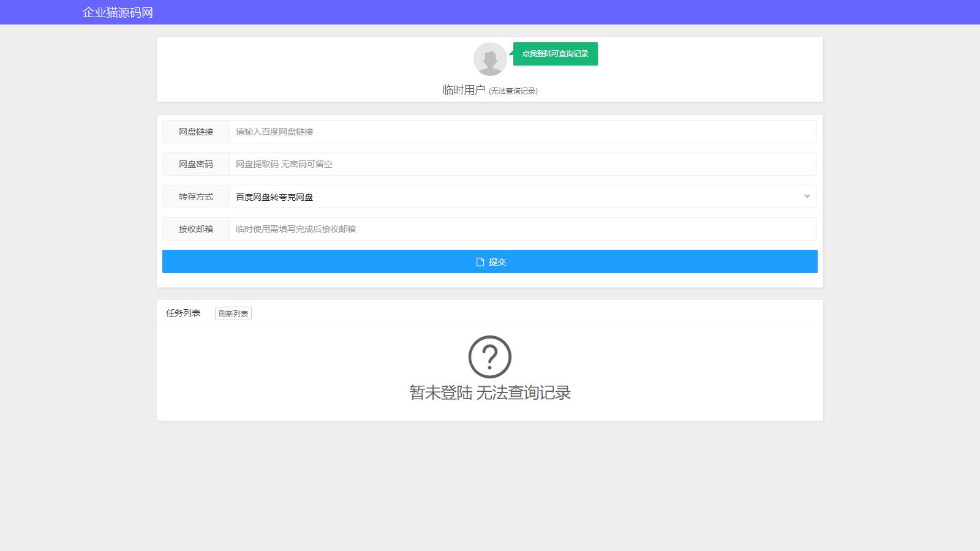Click the 暂未登陆 无法查询记录 message

[x=490, y=392]
